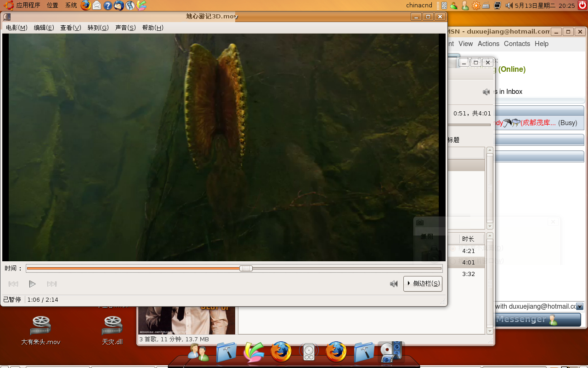Open the blue help question-mark launcher
Image resolution: width=588 pixels, height=368 pixels.
tap(108, 6)
